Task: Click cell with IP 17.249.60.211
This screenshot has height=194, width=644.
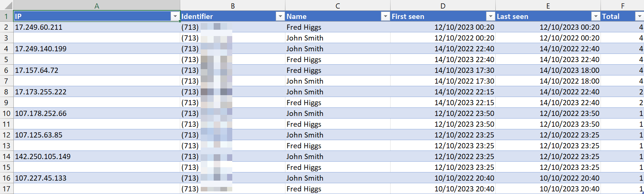Action: pos(39,27)
